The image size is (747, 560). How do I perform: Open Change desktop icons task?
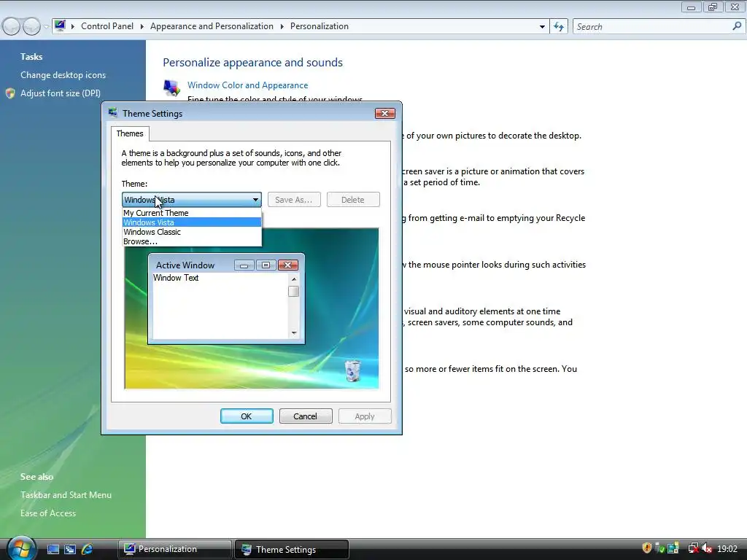[x=63, y=75]
